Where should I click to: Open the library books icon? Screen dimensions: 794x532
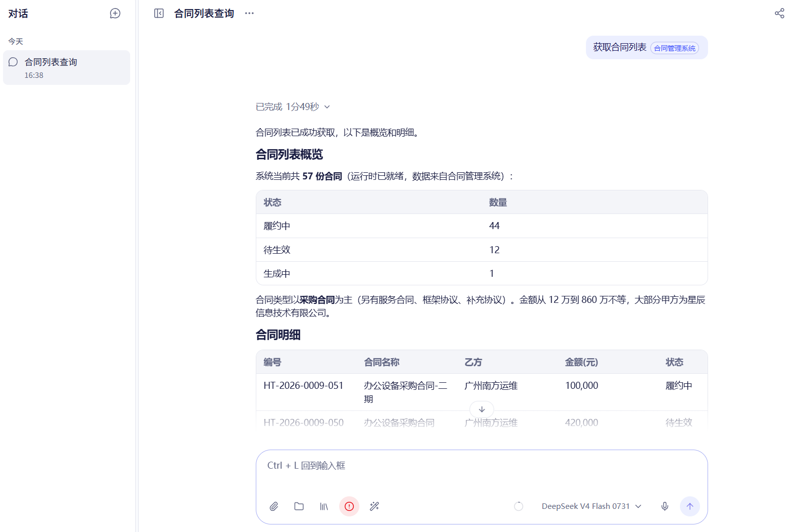click(x=324, y=506)
